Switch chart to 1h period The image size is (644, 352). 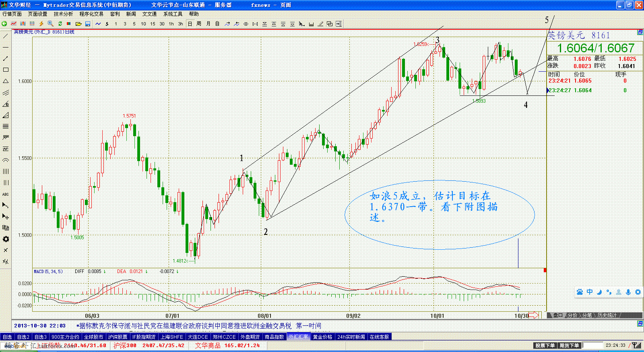(x=171, y=24)
